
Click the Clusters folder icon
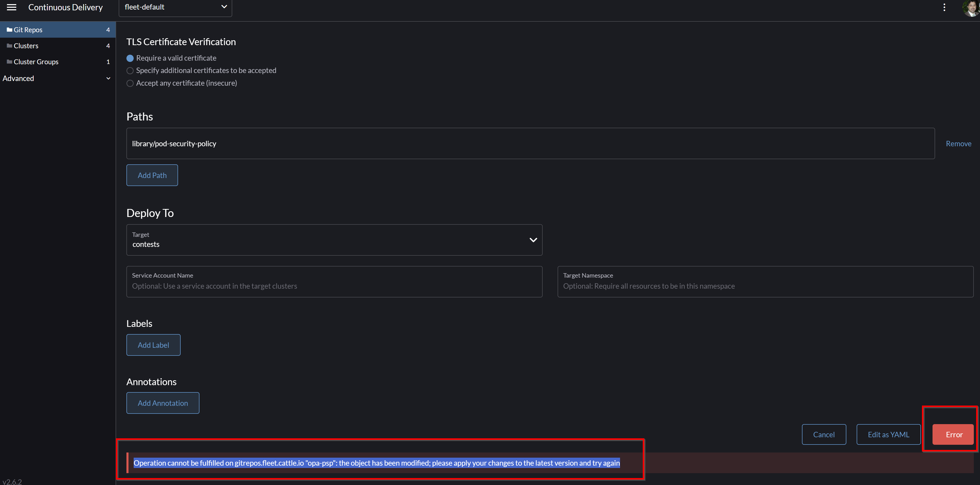[10, 45]
